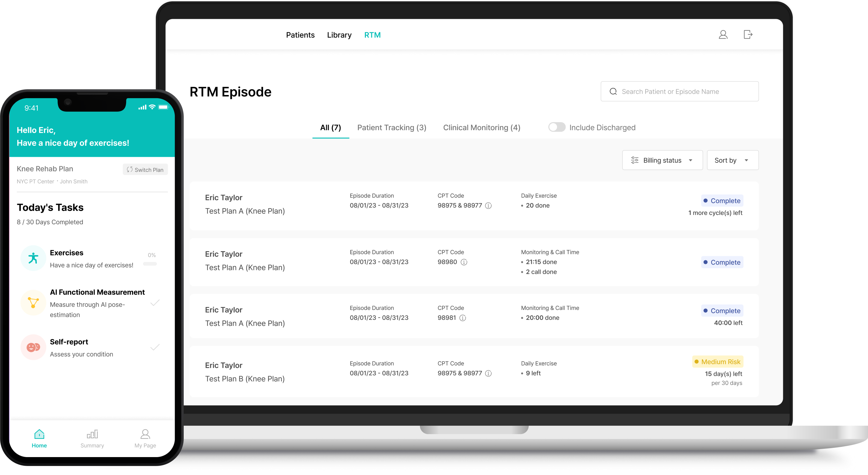Open Summary chart icon in phone nav
Image resolution: width=868 pixels, height=475 pixels.
(92, 434)
